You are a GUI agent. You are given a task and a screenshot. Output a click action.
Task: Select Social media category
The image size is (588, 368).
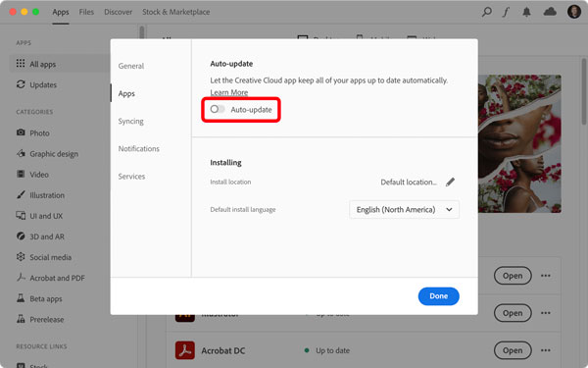click(43, 257)
